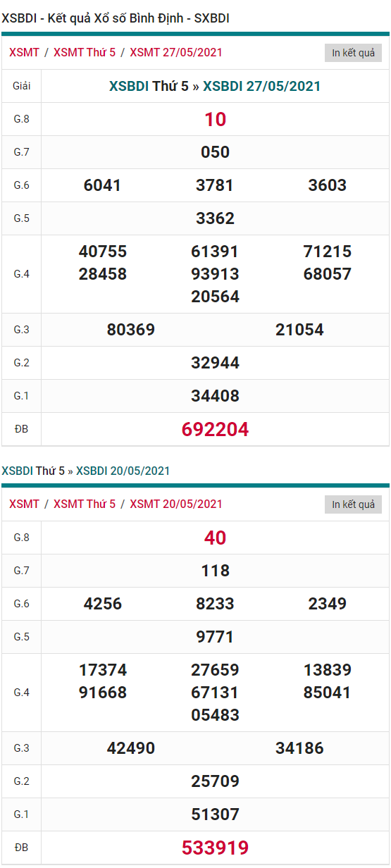Open XSMT link in the second breadcrumb
This screenshot has width=391, height=868.
coord(24,504)
